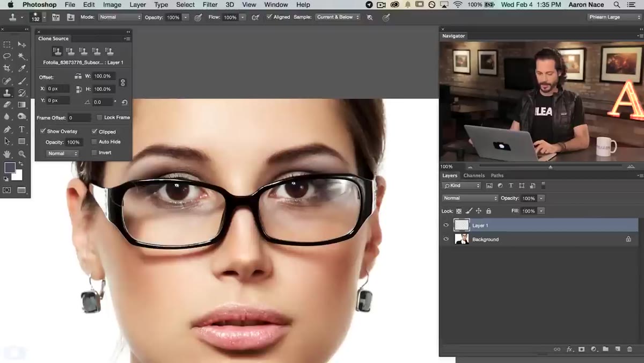Click the add layer mask icon
Viewport: 644px width, 363px height.
click(581, 349)
